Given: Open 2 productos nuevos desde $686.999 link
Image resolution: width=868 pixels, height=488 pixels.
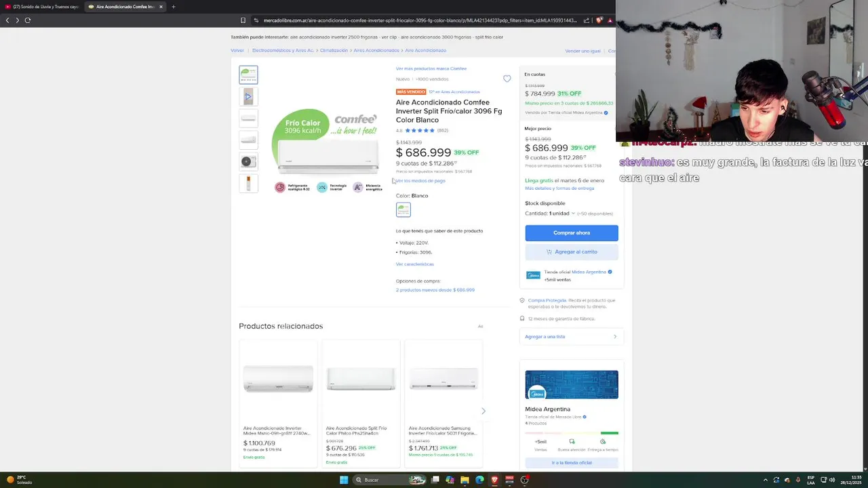Looking at the screenshot, I should 435,290.
